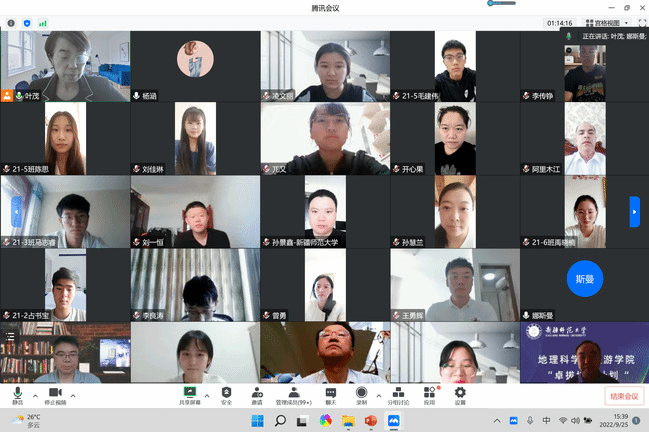Click the meeting info icon at top-left

[9, 22]
